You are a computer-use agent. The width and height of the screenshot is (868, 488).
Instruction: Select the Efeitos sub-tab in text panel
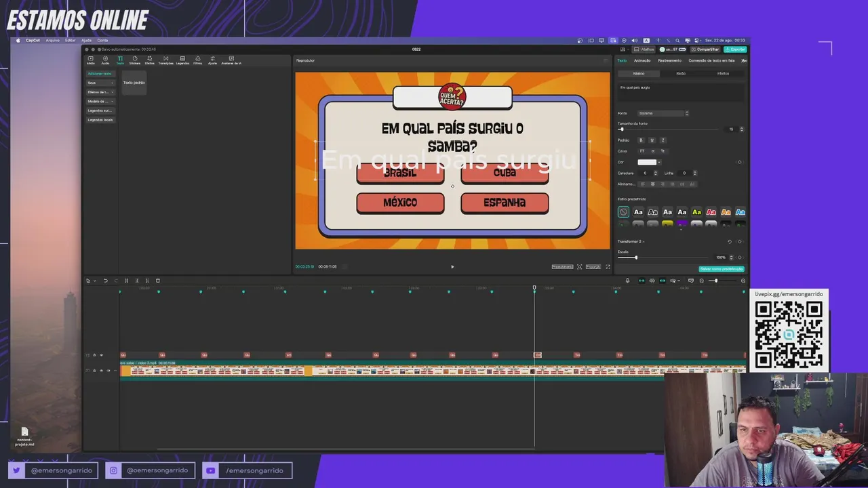(723, 73)
